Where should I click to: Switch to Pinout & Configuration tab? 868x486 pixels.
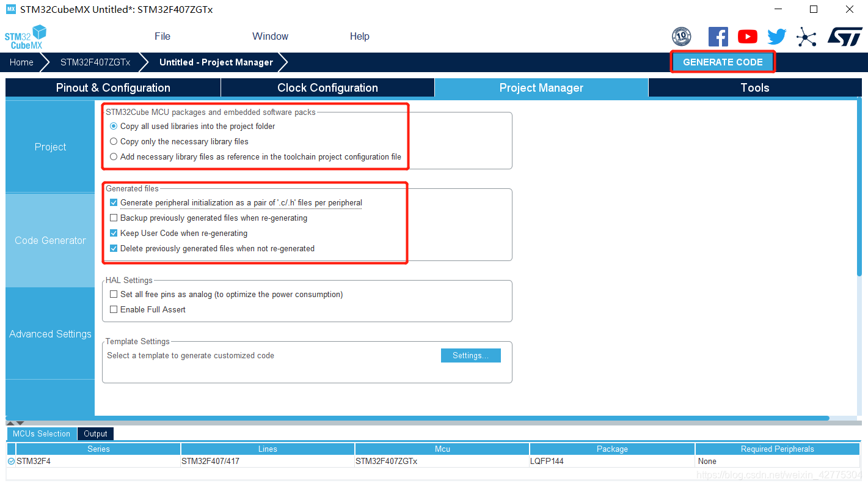(x=113, y=88)
